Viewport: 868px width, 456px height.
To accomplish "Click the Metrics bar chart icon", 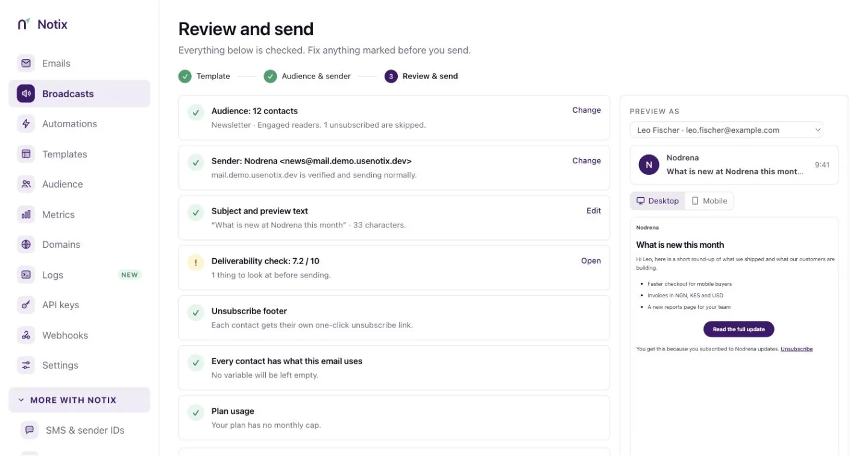I will pyautogui.click(x=26, y=214).
